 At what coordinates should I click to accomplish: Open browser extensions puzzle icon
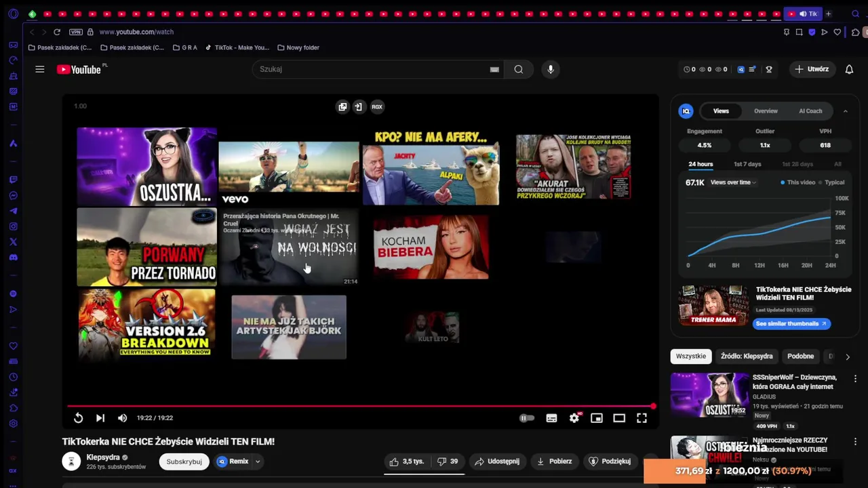856,32
